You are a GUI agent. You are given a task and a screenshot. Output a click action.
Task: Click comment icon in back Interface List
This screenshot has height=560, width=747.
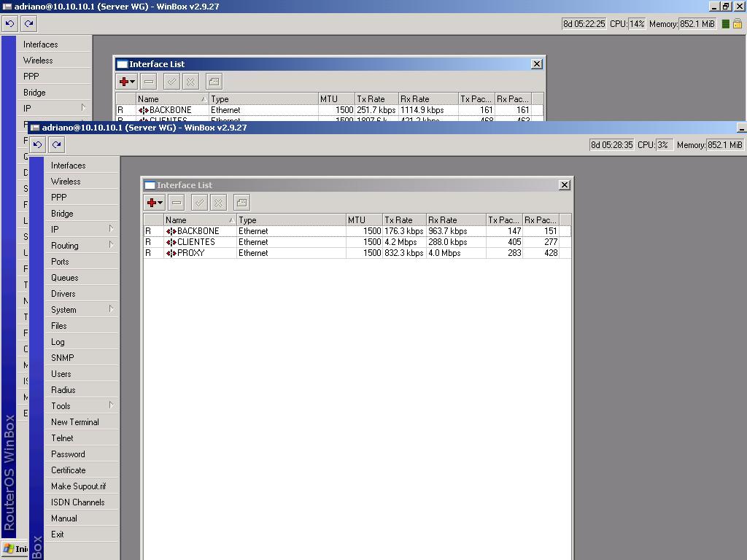tap(214, 82)
